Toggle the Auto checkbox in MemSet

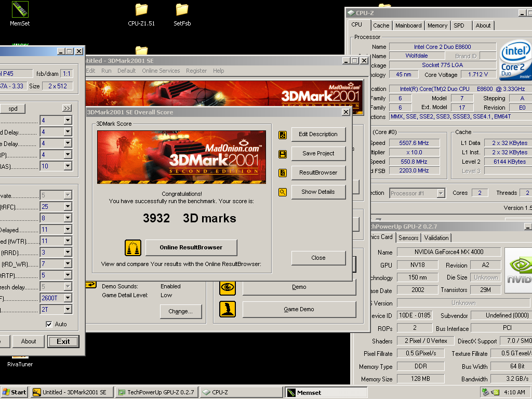49,324
